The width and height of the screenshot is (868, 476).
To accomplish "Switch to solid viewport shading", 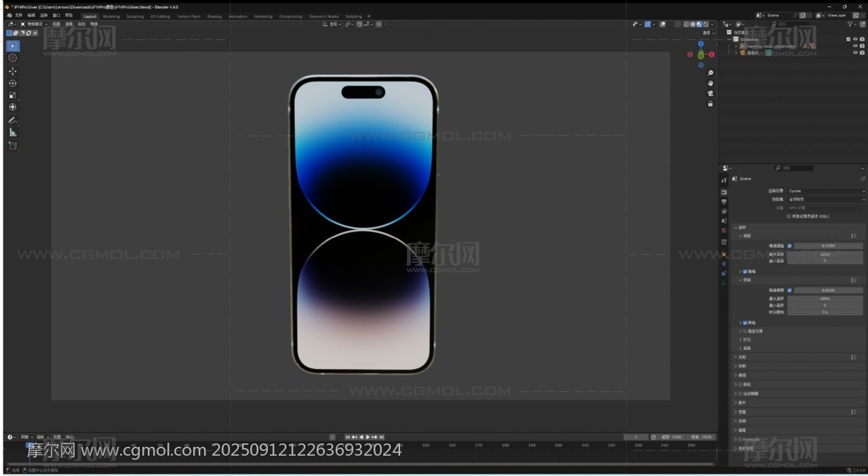I will point(693,24).
